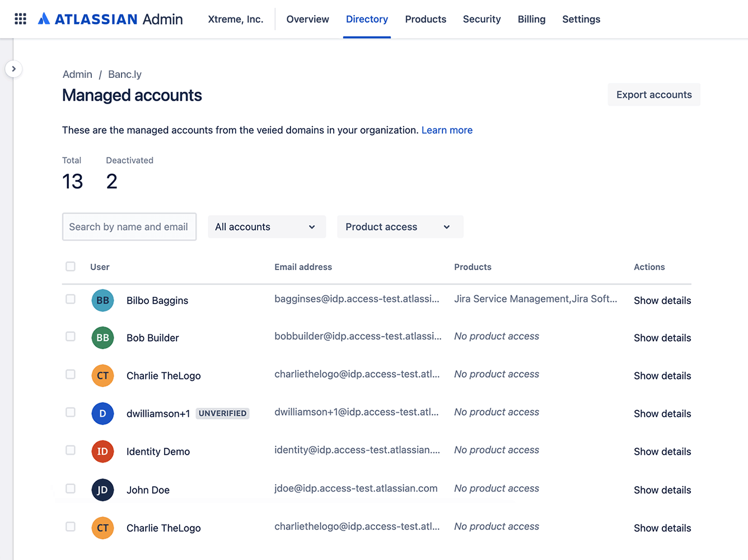Image resolution: width=748 pixels, height=560 pixels.
Task: Click dwilliamson+1's blue avatar
Action: click(102, 413)
